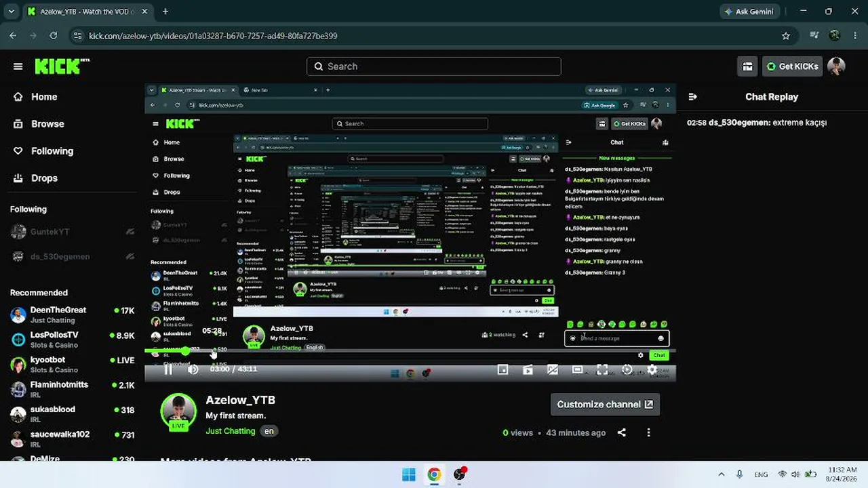Image resolution: width=868 pixels, height=488 pixels.
Task: Open the Kick profile avatar menu
Action: [x=836, y=66]
